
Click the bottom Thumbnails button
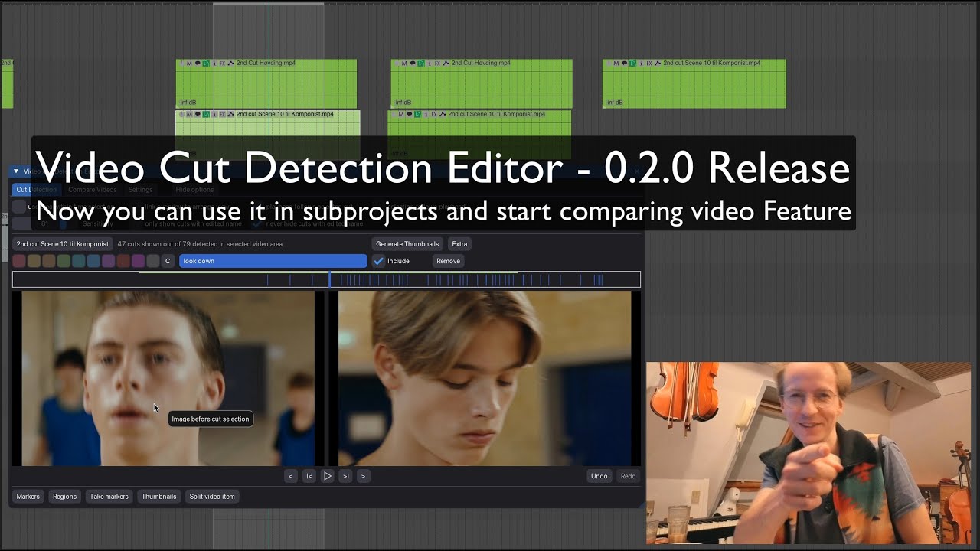(x=158, y=497)
